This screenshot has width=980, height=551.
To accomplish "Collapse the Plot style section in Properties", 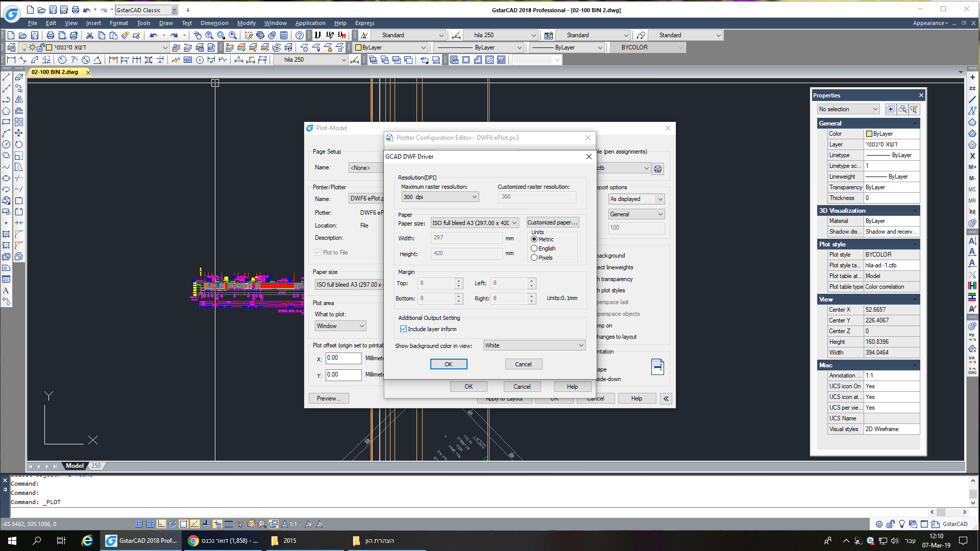I will click(915, 244).
